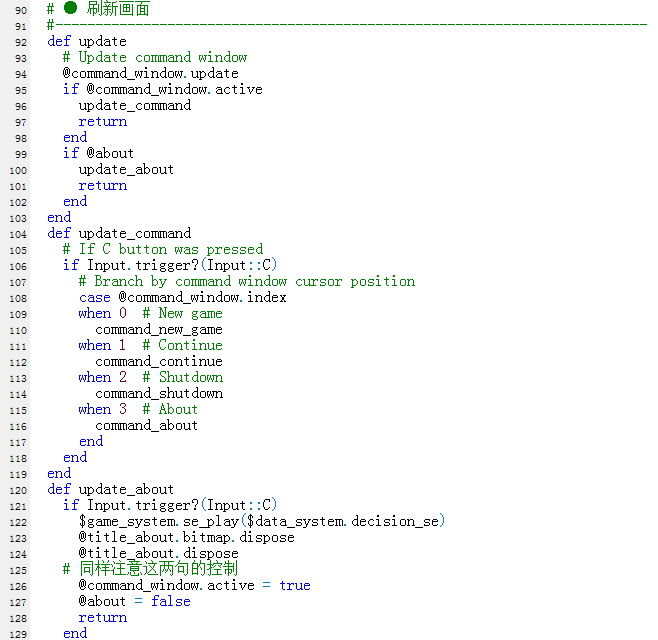Click 'if Input.trigger?(Input::C)' on line 121

(170, 506)
